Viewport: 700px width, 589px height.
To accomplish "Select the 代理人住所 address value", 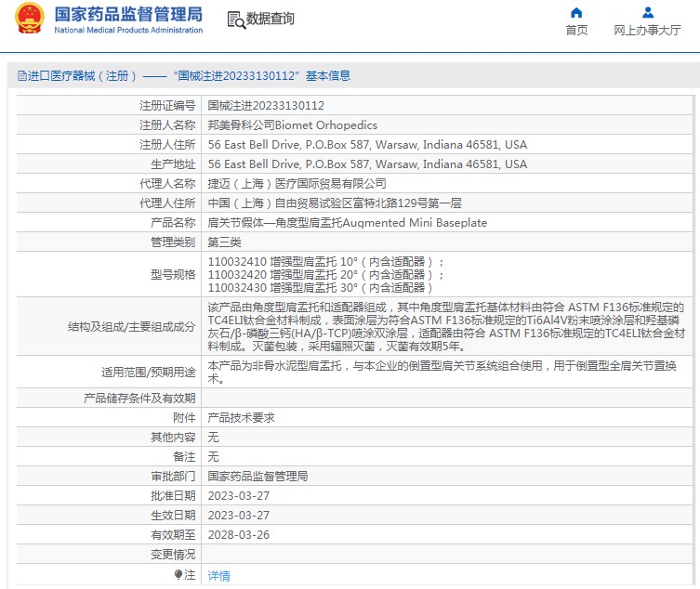I will tap(335, 203).
